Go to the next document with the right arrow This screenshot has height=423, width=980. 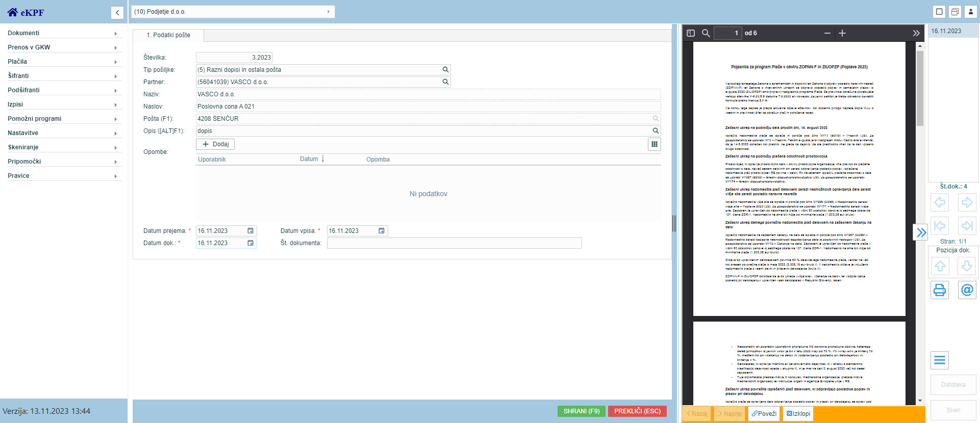tap(967, 203)
